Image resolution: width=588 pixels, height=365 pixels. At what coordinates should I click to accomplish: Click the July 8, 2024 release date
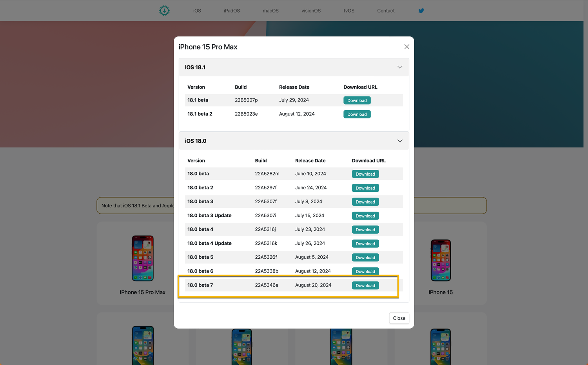[309, 201]
